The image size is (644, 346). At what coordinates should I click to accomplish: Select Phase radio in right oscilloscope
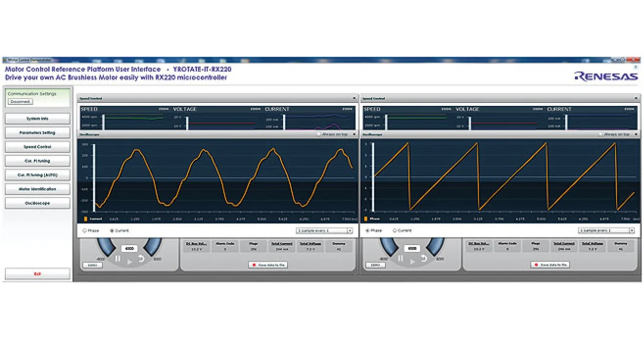pyautogui.click(x=367, y=231)
